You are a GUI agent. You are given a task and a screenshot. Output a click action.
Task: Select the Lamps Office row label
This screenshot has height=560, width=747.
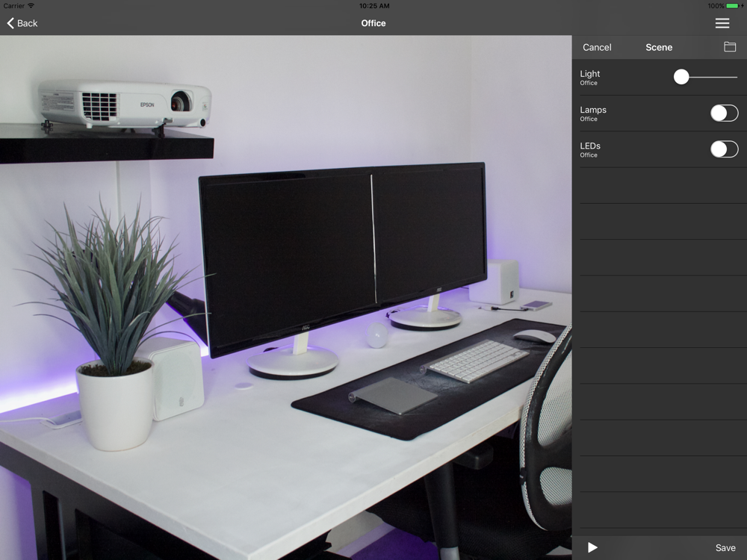(592, 113)
